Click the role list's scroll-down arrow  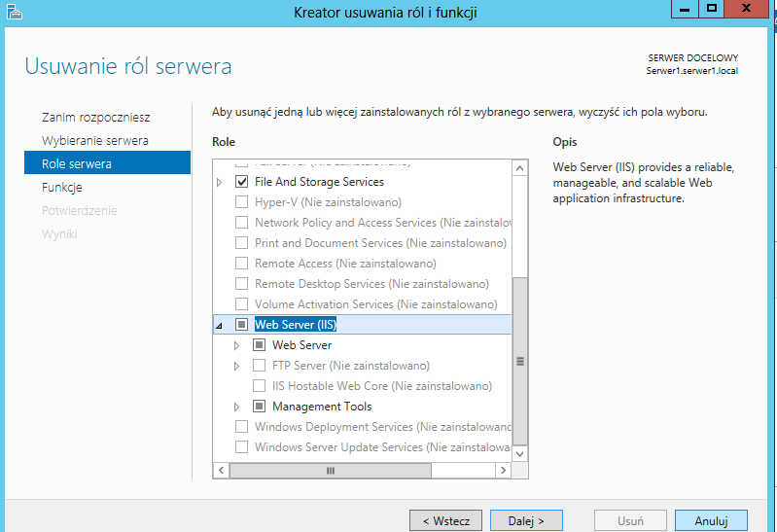click(520, 453)
